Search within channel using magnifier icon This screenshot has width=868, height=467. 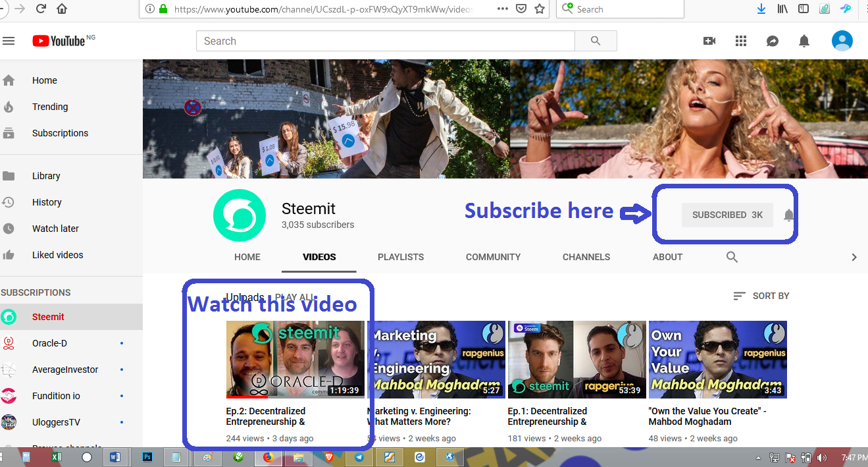coord(732,257)
